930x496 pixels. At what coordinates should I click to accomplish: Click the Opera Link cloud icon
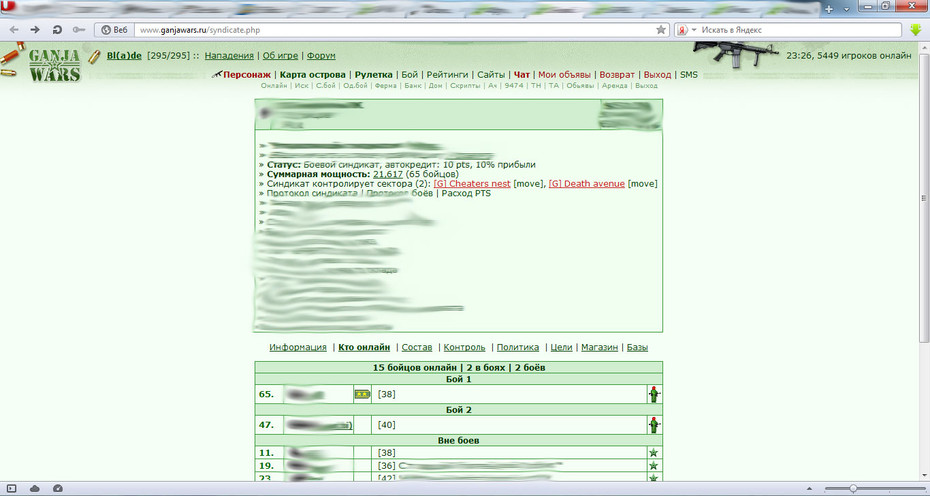[34, 488]
